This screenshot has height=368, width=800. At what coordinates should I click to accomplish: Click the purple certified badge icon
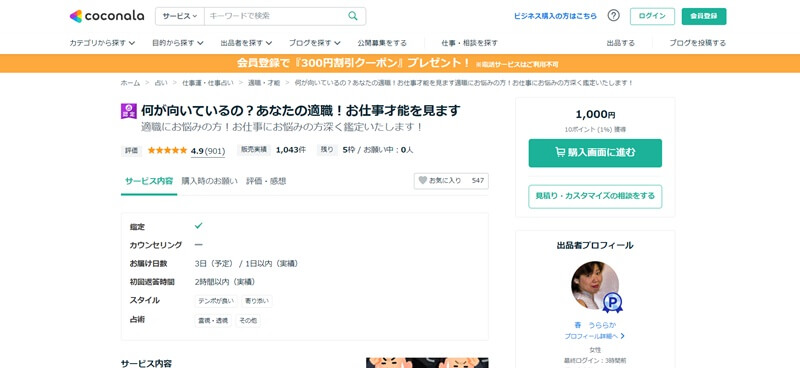coord(129,111)
